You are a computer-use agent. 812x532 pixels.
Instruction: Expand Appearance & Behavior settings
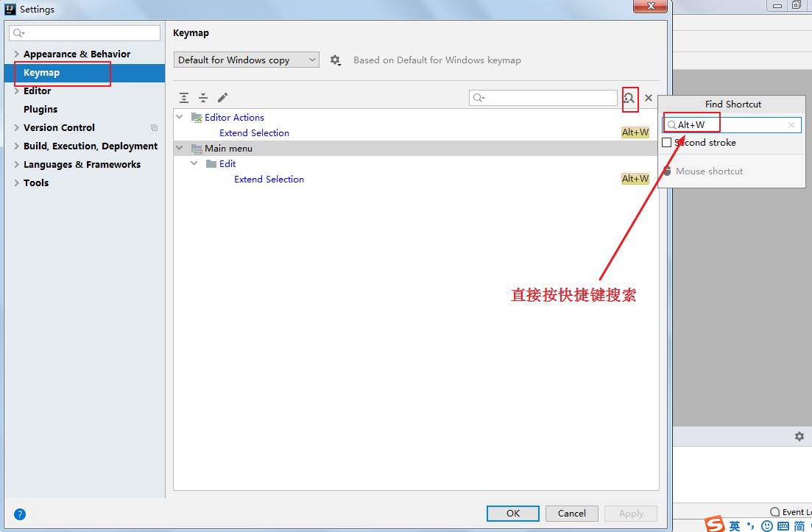tap(17, 54)
